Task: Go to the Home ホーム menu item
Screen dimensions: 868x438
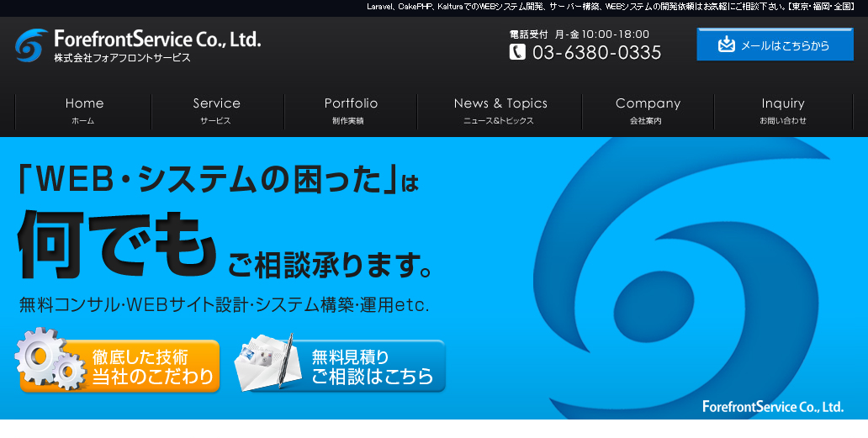Action: pyautogui.click(x=83, y=111)
